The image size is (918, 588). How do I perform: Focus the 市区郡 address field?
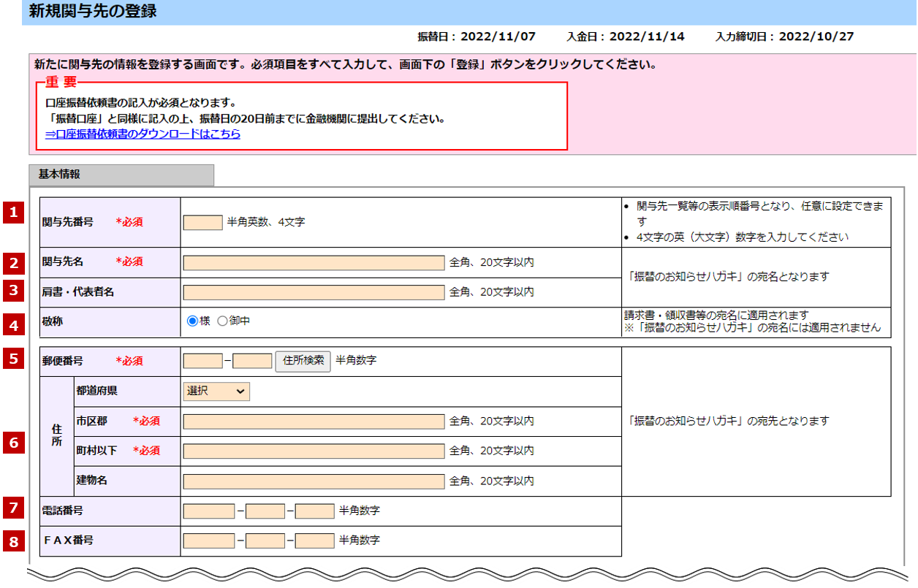pyautogui.click(x=314, y=421)
